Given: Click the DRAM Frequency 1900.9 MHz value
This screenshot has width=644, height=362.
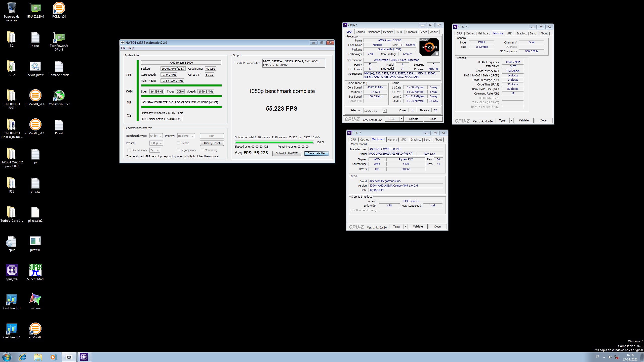Looking at the screenshot, I should [x=513, y=62].
